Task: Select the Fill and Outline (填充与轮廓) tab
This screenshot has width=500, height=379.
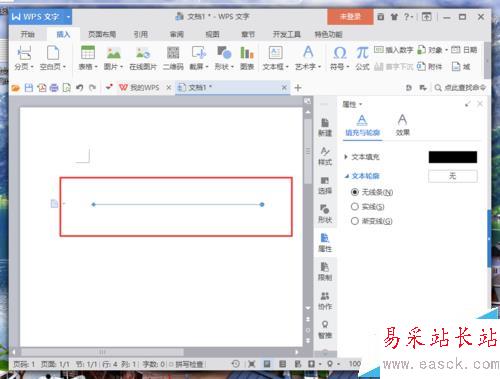Action: coord(362,125)
